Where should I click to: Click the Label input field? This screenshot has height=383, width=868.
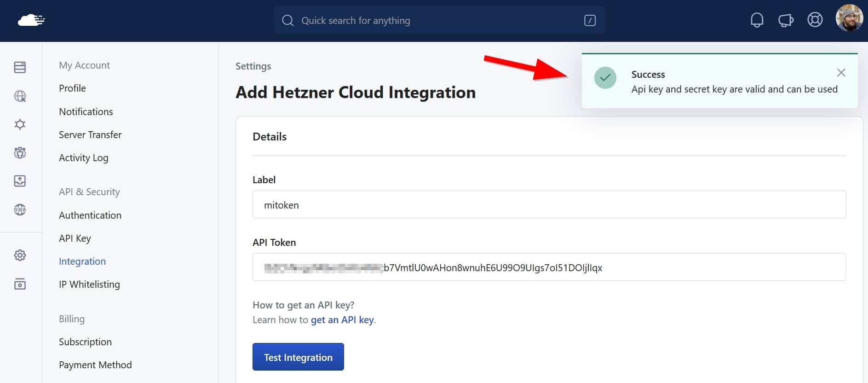(549, 205)
